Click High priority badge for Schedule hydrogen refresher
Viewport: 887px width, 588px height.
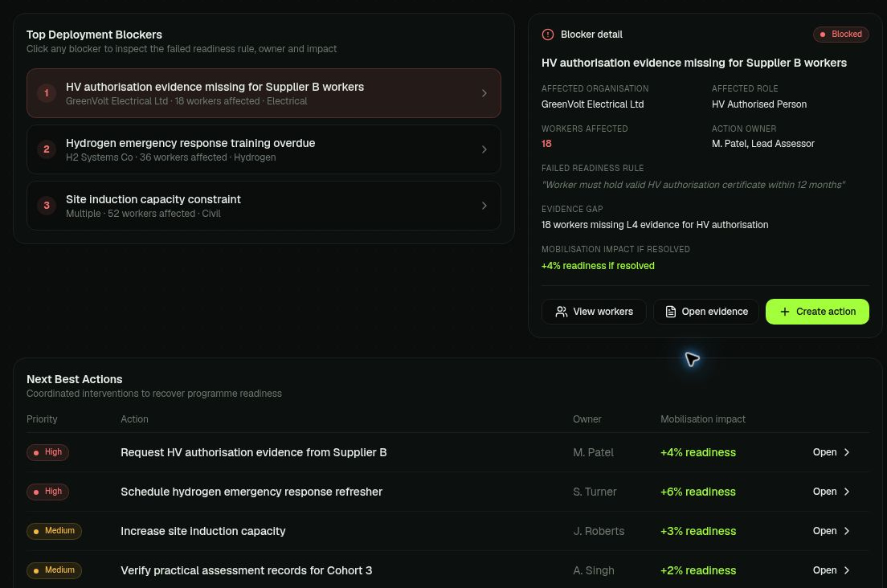pyautogui.click(x=47, y=492)
